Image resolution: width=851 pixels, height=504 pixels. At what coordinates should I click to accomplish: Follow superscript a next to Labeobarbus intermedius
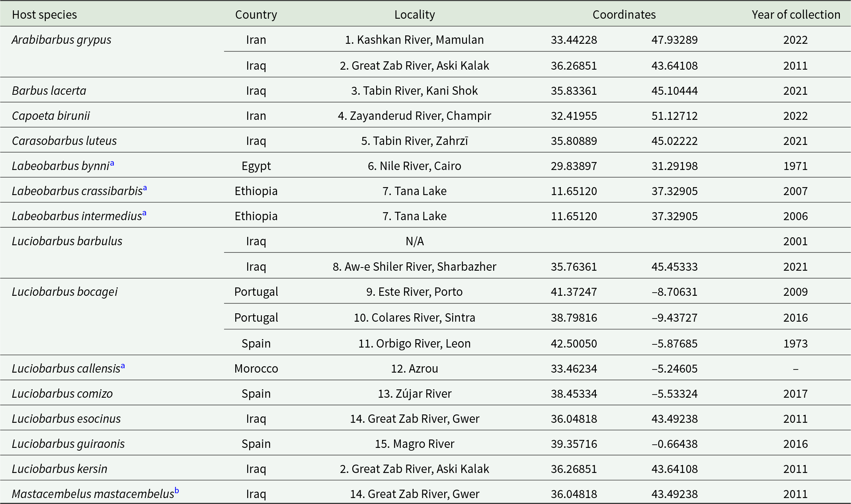pos(144,213)
